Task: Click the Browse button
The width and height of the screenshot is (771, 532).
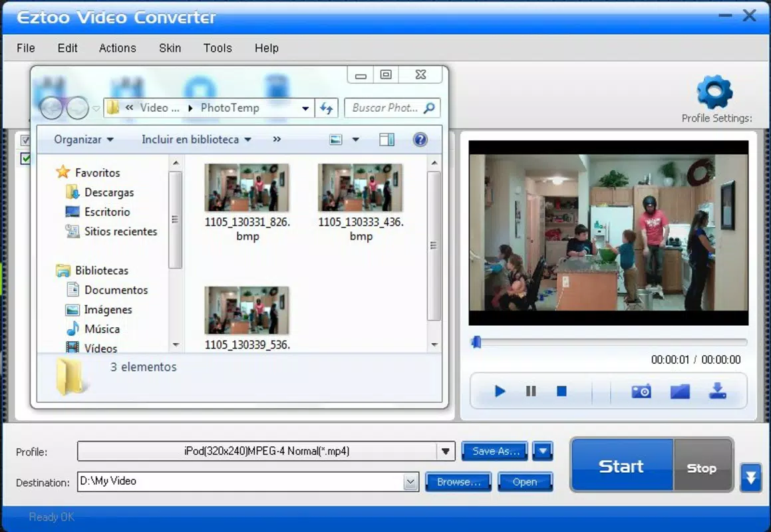Action: 458,482
